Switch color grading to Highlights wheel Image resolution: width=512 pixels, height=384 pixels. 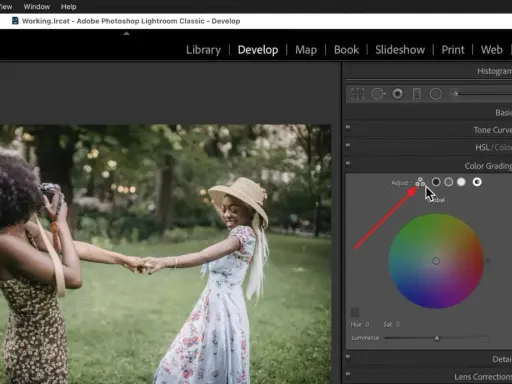[x=461, y=182]
